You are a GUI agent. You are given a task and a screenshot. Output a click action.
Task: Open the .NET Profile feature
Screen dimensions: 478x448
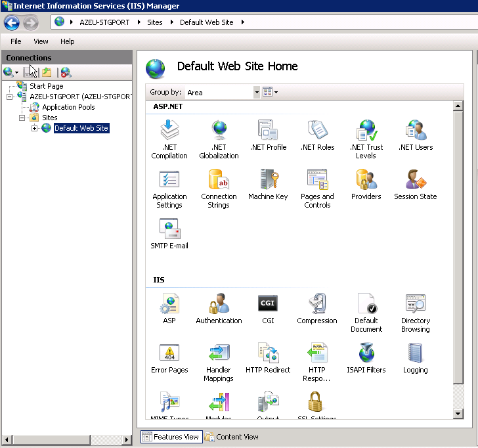click(x=268, y=135)
